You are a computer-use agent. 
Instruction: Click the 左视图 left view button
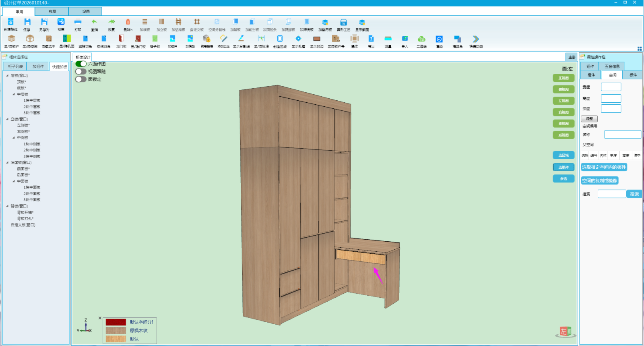563,101
